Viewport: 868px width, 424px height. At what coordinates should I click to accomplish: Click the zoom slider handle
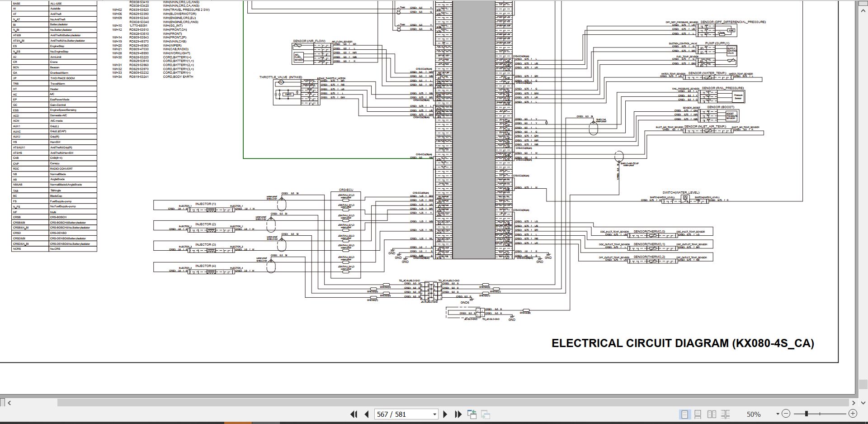(807, 414)
